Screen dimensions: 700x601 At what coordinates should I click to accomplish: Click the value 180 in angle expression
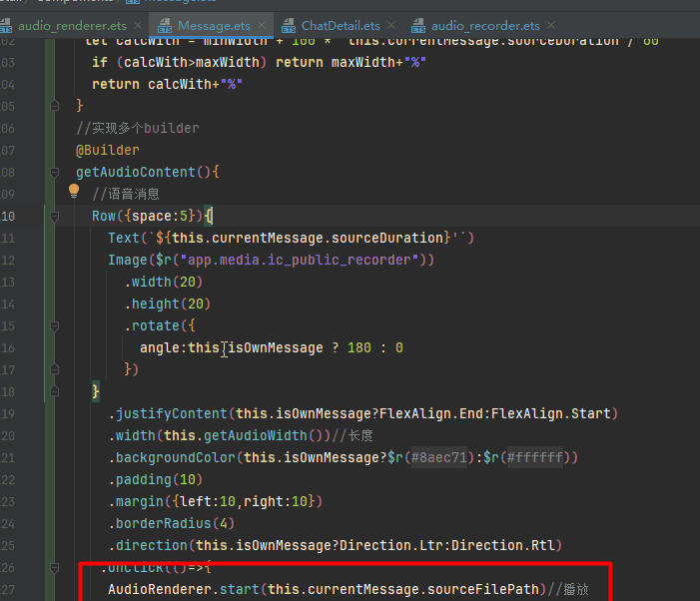(359, 347)
